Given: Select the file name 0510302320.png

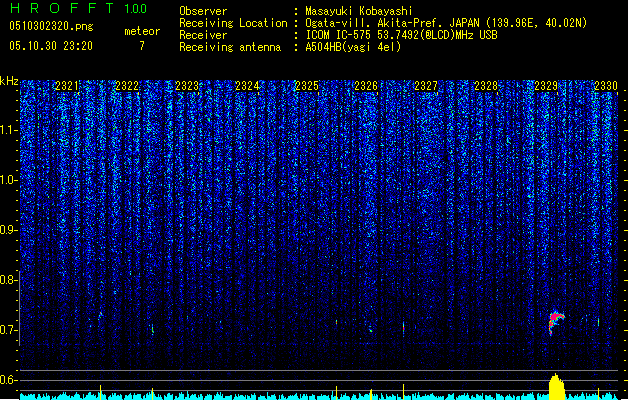Looking at the screenshot, I should click(x=51, y=26).
